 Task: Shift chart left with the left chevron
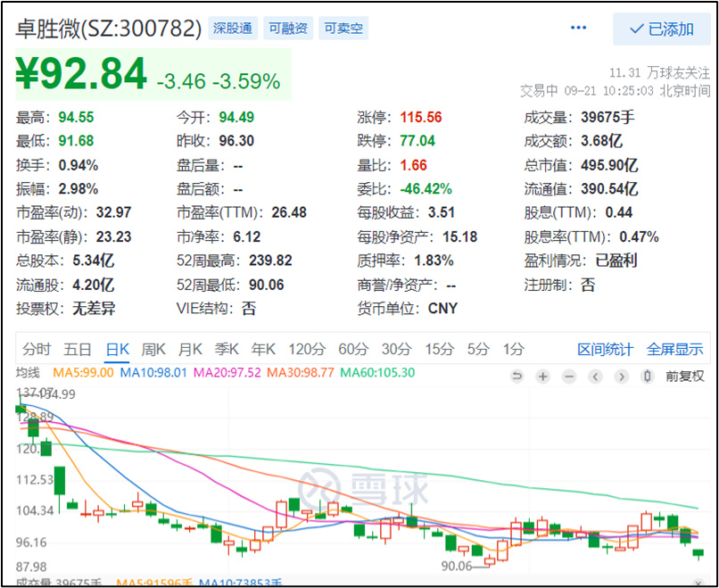pos(595,377)
